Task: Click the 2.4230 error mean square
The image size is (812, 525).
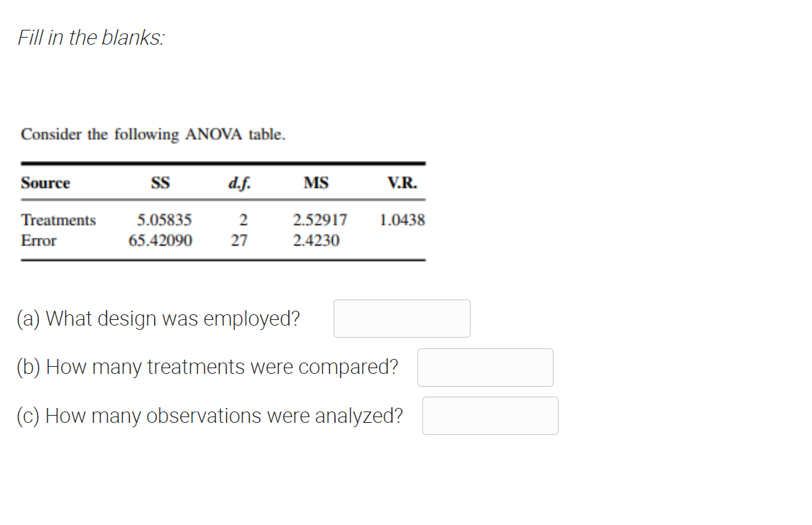Action: click(x=317, y=241)
